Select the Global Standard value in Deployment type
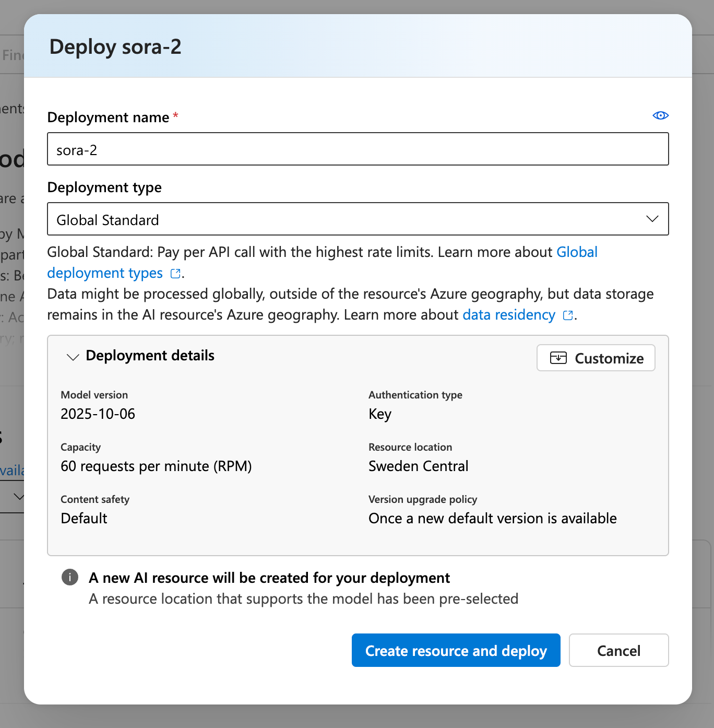The image size is (714, 728). click(x=108, y=219)
